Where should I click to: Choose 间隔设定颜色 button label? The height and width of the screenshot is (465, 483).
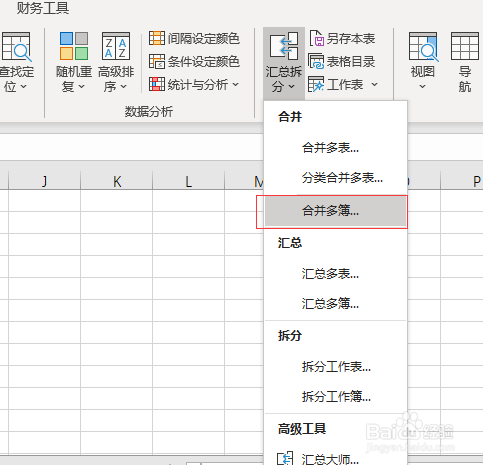(204, 38)
